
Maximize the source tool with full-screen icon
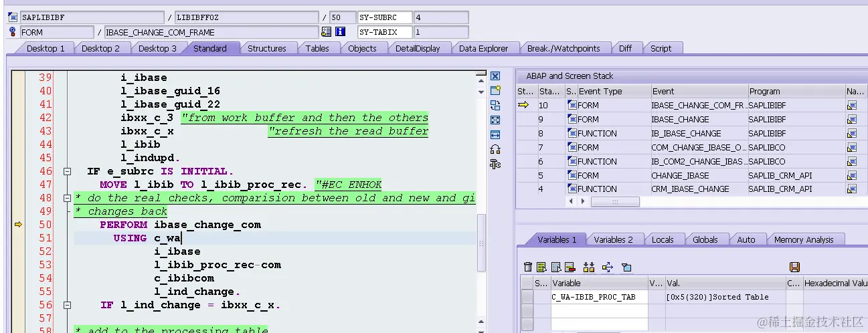point(495,120)
